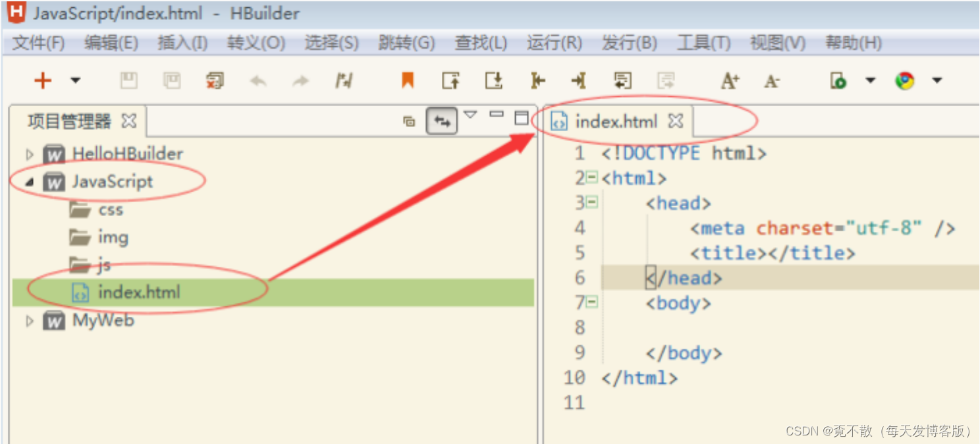Toggle the bookmark marker icon
980x444 pixels.
(407, 80)
